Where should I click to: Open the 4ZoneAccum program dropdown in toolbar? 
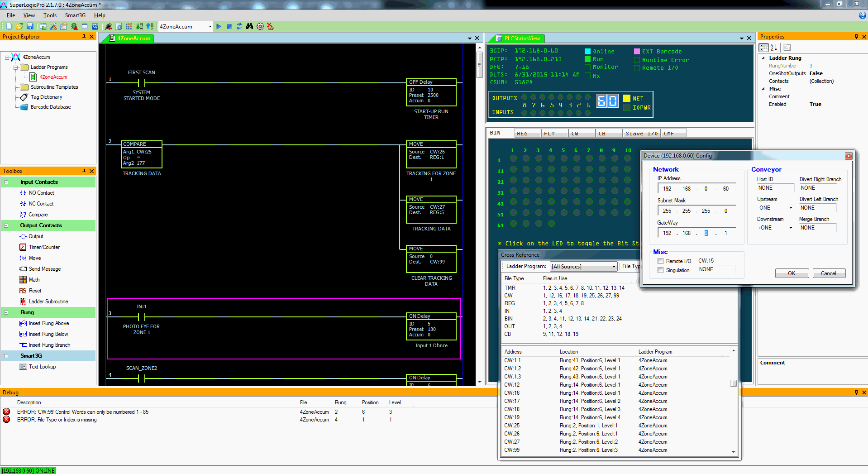pos(210,27)
